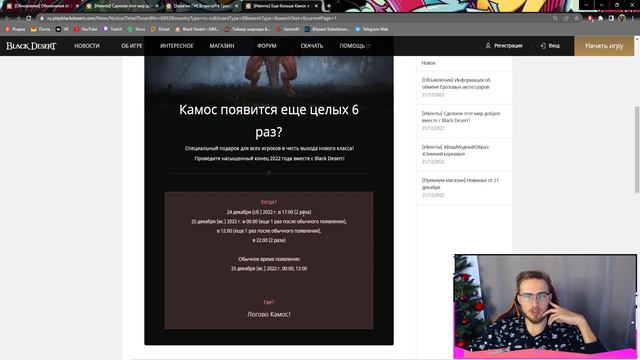
Task: Open the Blizzard Entertainment bookmark
Action: 327,29
